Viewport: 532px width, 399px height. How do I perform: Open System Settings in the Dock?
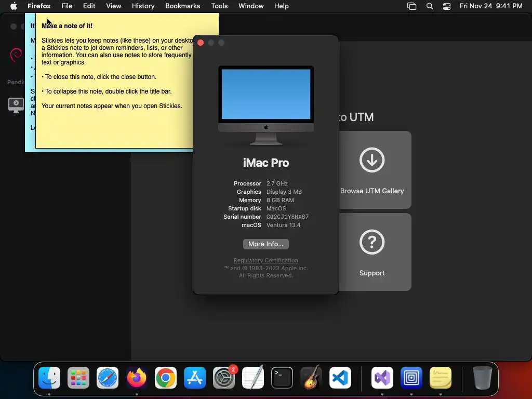click(224, 378)
